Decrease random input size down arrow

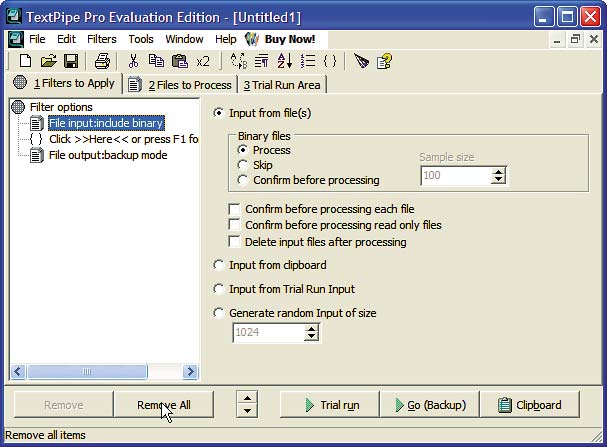tap(311, 337)
